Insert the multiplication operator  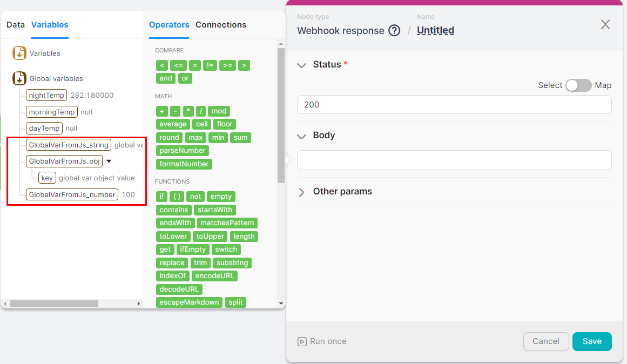[x=188, y=111]
